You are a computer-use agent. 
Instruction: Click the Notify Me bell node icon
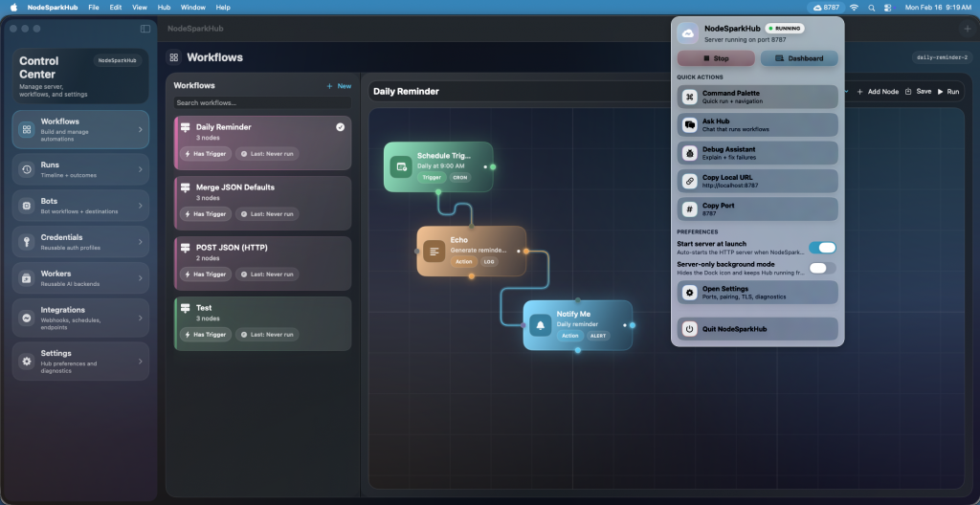[x=541, y=325]
